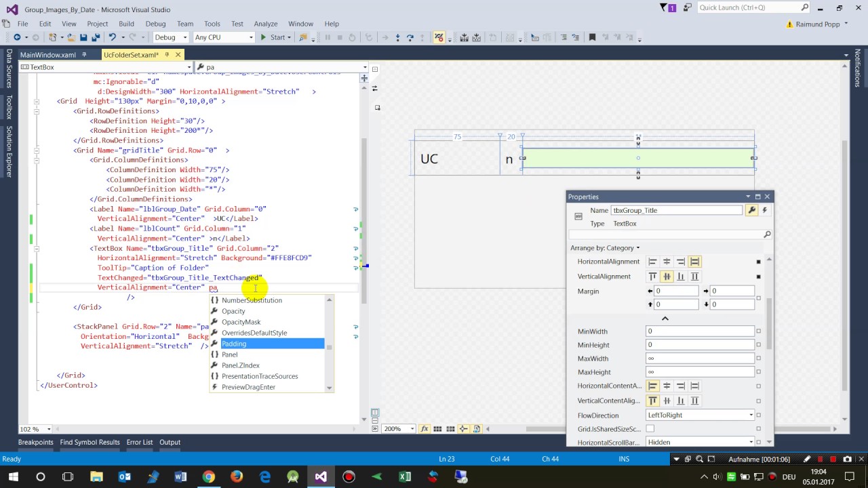Click the red stop recording icon
Viewport: 868px width, 488px height.
[x=833, y=459]
